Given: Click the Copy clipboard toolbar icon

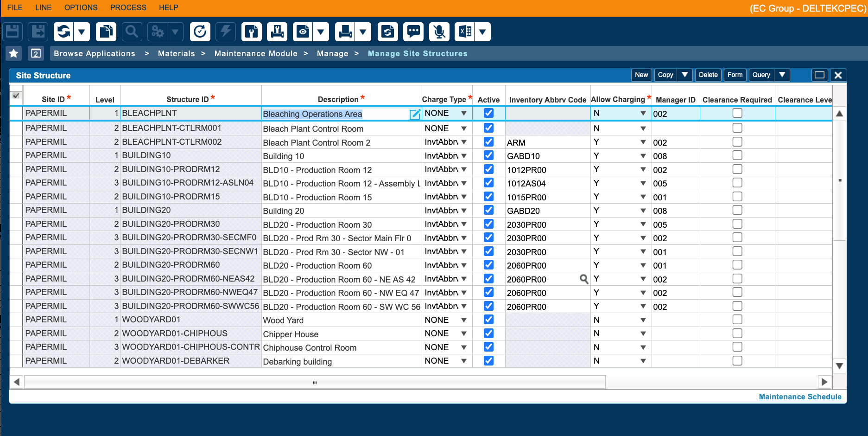Looking at the screenshot, I should tap(106, 32).
